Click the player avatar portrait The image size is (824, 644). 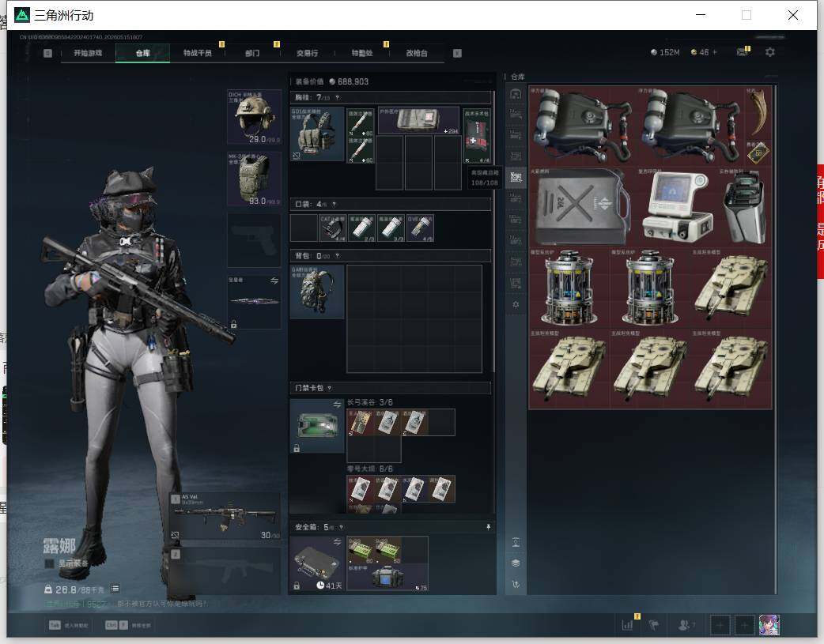pyautogui.click(x=769, y=625)
